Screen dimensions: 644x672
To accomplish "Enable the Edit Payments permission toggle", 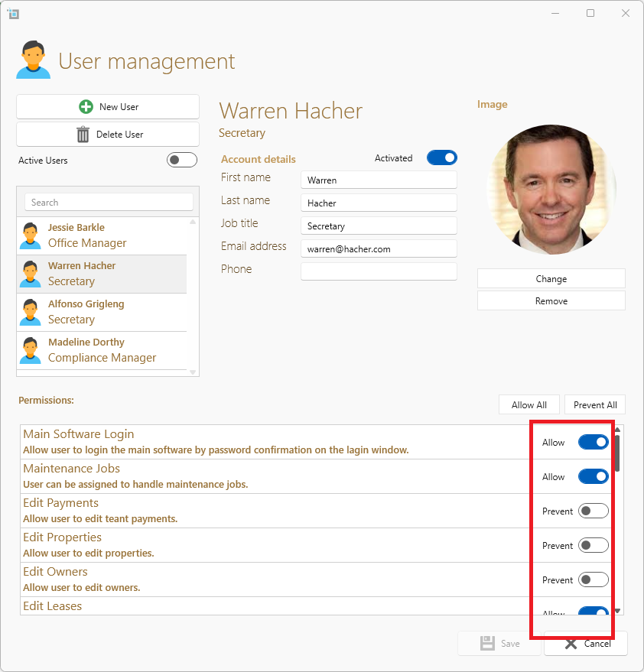I will click(593, 511).
